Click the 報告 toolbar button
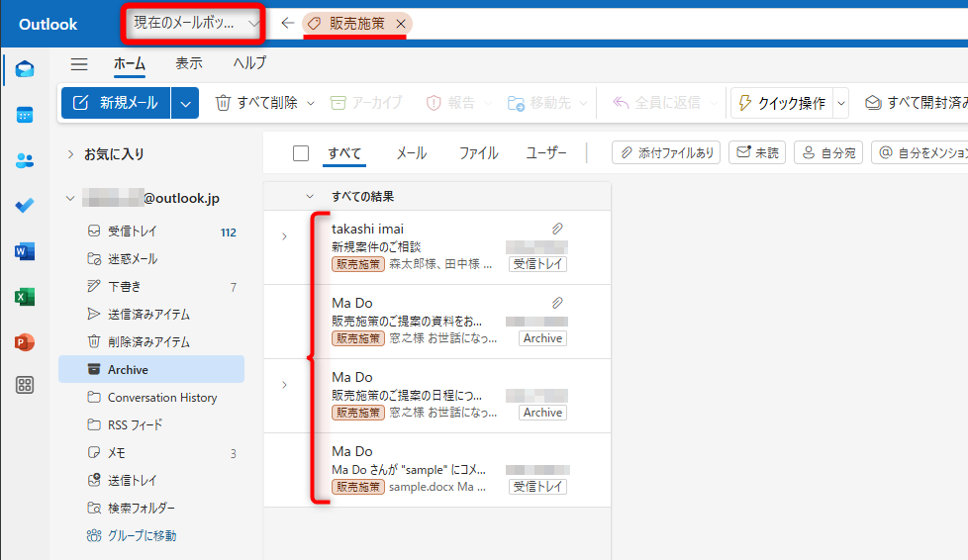The image size is (968, 560). point(451,103)
